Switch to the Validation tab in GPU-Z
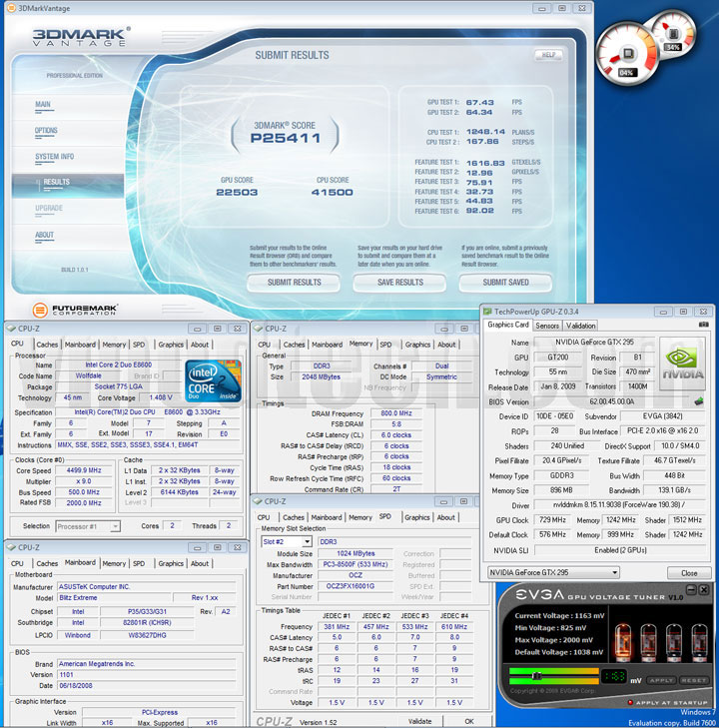719x728 pixels. tap(580, 326)
